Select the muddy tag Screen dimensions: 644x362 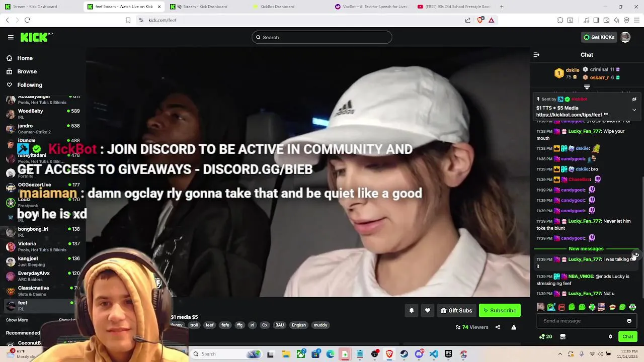coord(320,325)
